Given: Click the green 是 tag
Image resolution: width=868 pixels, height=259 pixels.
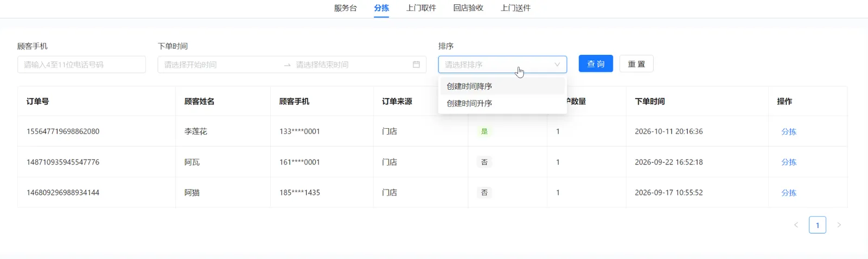Looking at the screenshot, I should (x=484, y=131).
